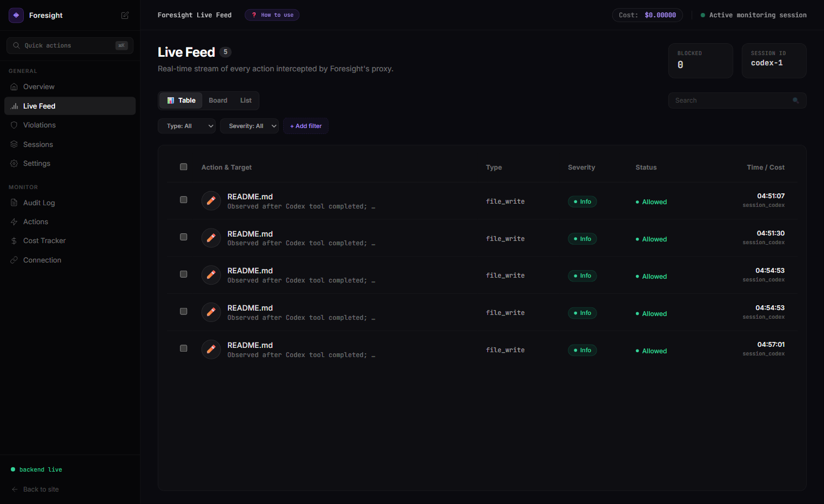Open Cost Tracker page
Image resolution: width=824 pixels, height=504 pixels.
[x=70, y=240]
